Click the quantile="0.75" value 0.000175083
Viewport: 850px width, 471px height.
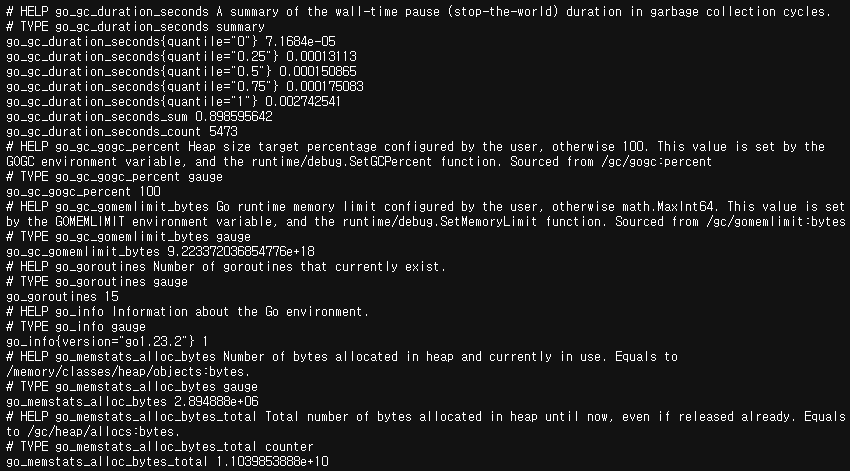[x=325, y=87]
